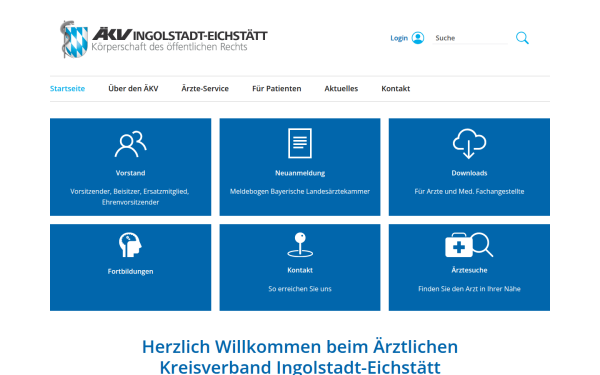Click the document icon in Neuanmeldung tile
Image resolution: width=600 pixels, height=375 pixels.
pos(300,143)
